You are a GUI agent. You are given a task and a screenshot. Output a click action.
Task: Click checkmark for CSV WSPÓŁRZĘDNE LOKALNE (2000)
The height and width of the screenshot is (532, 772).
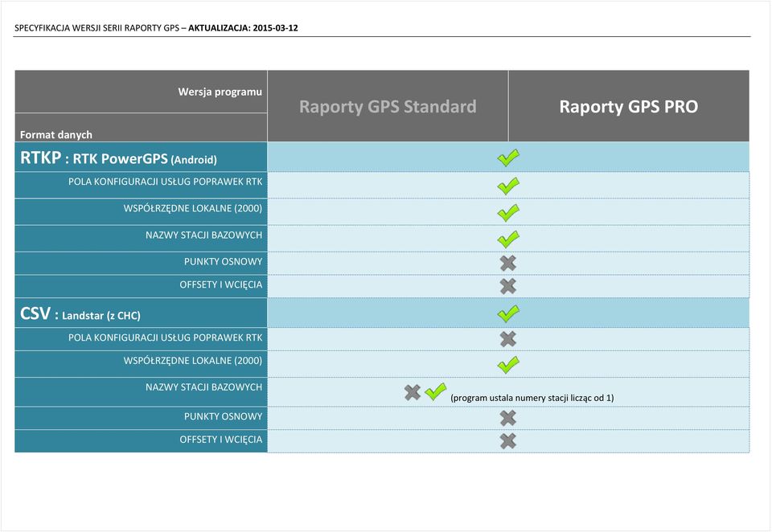pos(508,364)
